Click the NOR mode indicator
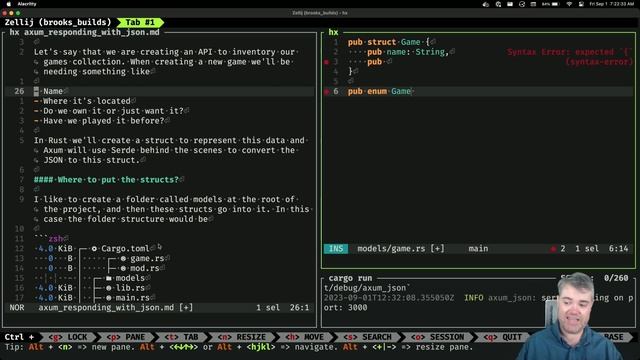 (x=17, y=307)
